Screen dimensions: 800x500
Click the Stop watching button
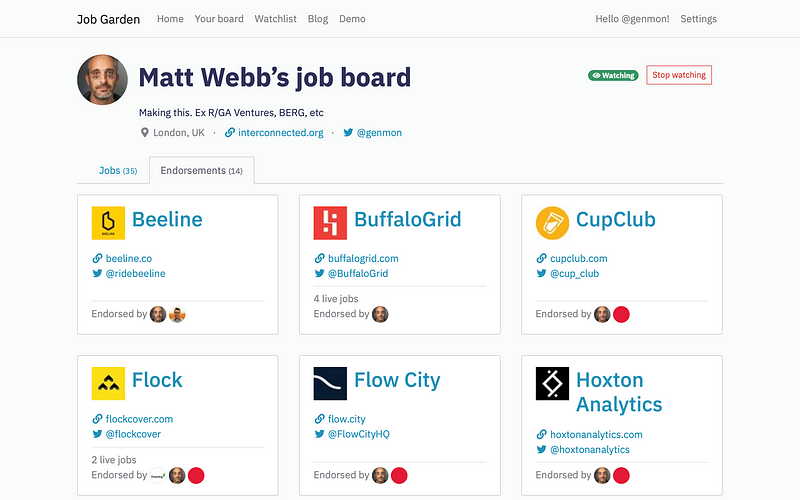click(679, 75)
